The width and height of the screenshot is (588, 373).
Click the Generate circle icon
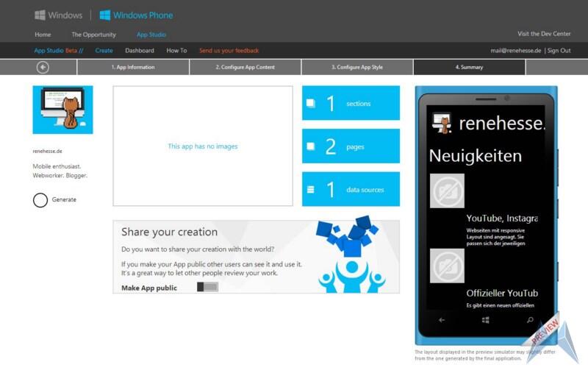40,199
